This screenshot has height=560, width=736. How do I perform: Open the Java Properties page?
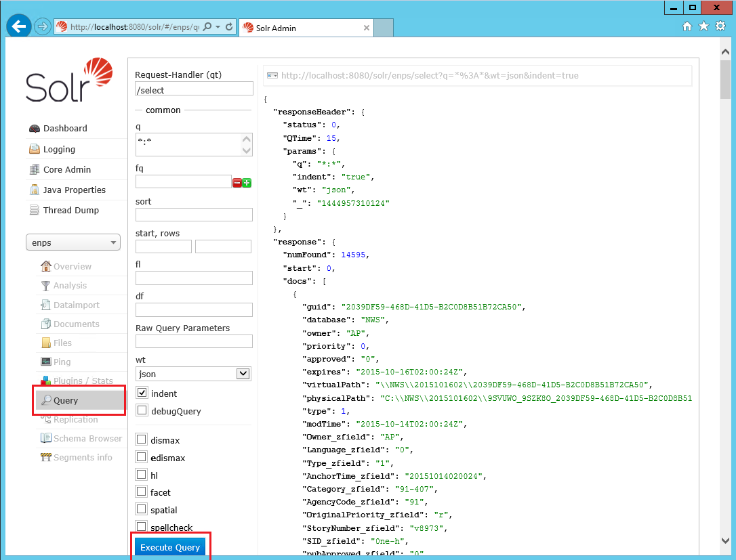tap(75, 190)
